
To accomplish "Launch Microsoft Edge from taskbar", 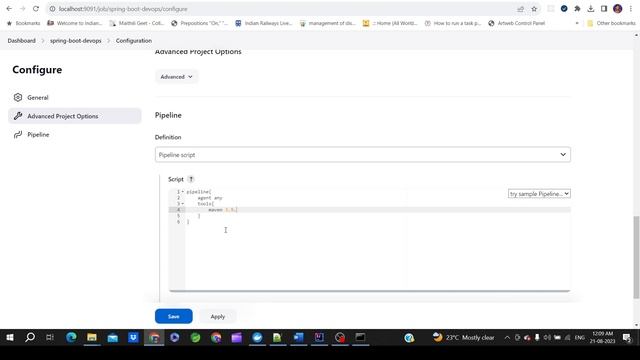I will (71, 338).
